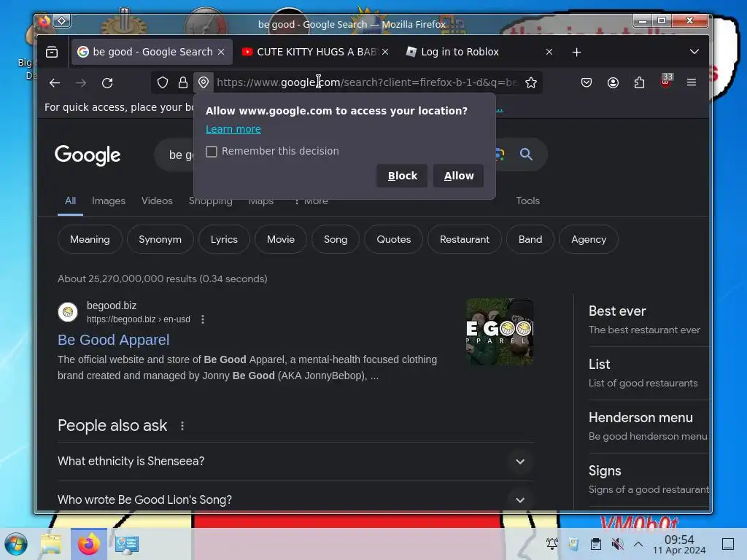Screen dimensions: 747x560
Task: Open the clock showing 09:54
Action: tap(679, 544)
